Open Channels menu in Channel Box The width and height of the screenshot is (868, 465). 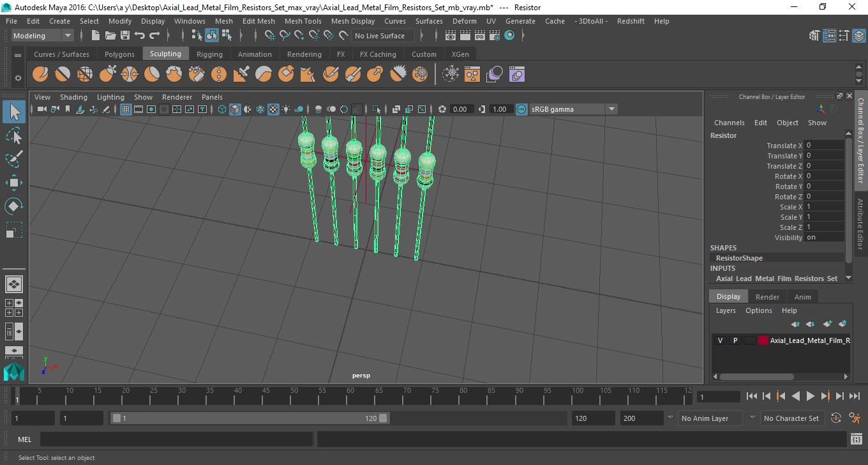click(x=729, y=123)
